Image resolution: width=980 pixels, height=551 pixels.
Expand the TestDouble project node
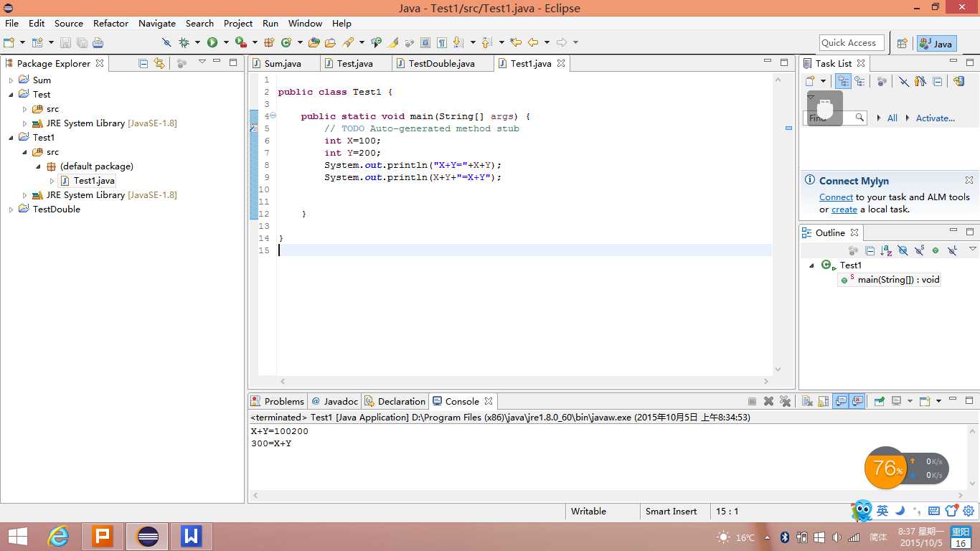pyautogui.click(x=11, y=209)
